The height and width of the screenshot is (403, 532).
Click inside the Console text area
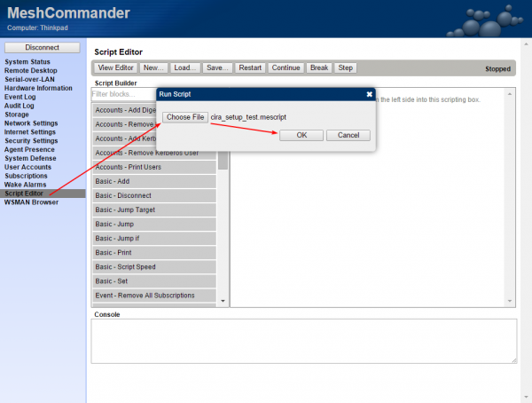point(303,341)
